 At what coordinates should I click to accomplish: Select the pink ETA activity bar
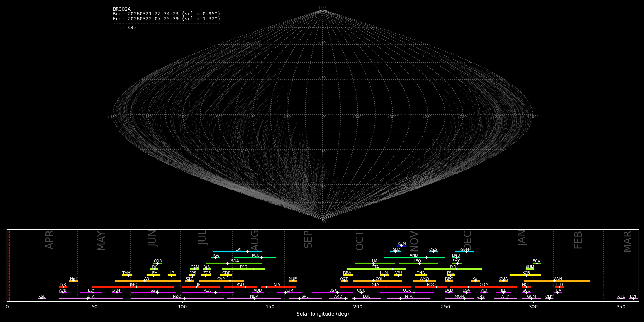(91, 298)
